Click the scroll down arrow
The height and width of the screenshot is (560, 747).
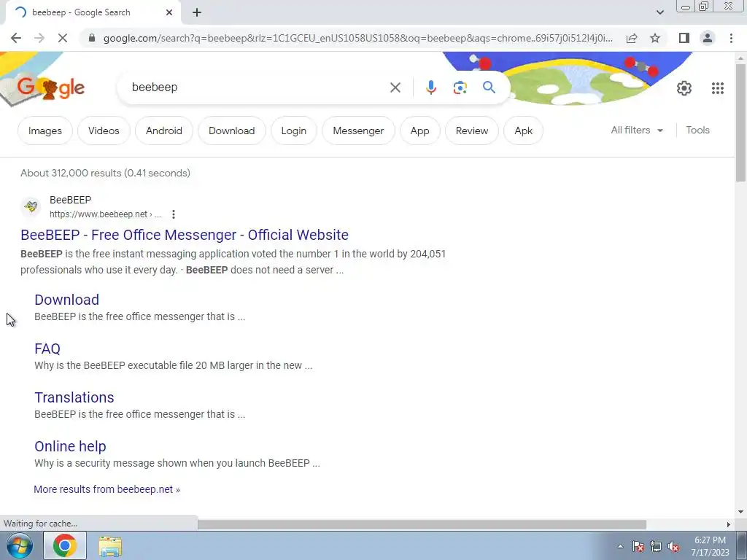(740, 513)
